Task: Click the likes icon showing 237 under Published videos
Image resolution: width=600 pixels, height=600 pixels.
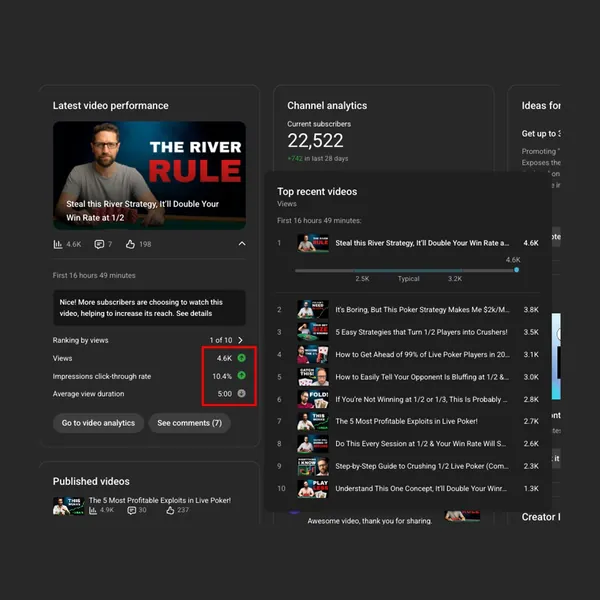Action: pyautogui.click(x=170, y=510)
